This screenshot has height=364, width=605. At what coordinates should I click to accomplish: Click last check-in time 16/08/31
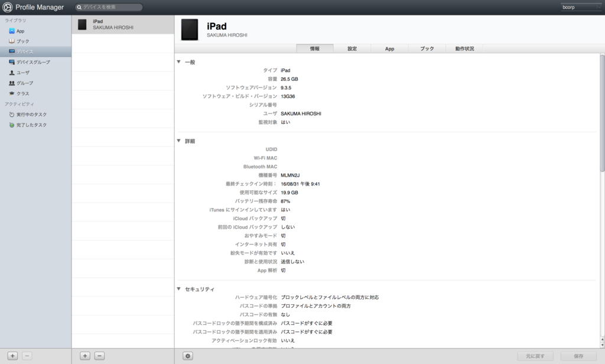(x=300, y=184)
